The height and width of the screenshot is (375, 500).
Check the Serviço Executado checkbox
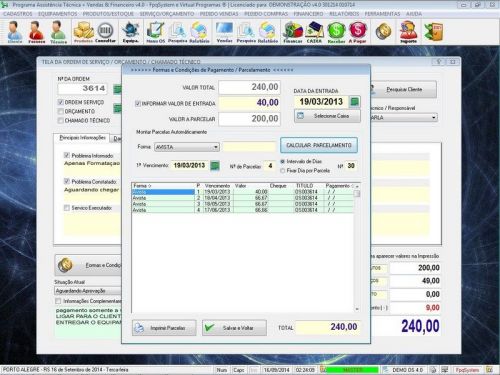click(67, 208)
